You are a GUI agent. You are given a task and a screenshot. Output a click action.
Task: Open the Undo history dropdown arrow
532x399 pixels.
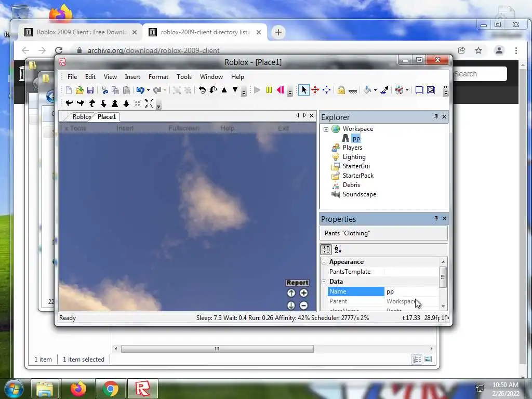(148, 90)
